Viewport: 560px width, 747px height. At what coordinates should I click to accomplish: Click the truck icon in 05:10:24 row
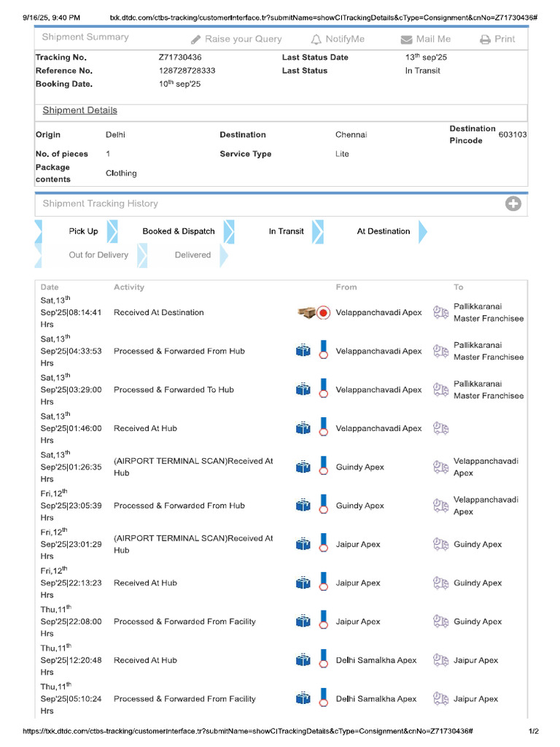point(440,698)
